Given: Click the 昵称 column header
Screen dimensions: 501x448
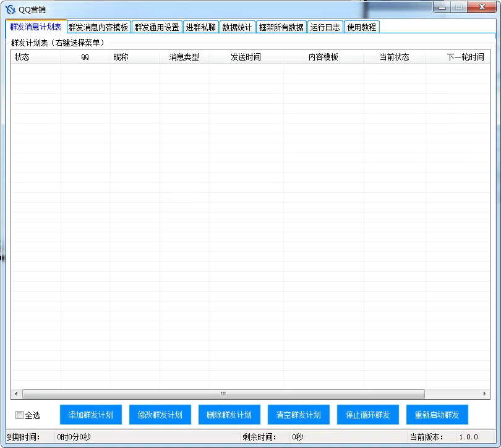Looking at the screenshot, I should click(134, 57).
